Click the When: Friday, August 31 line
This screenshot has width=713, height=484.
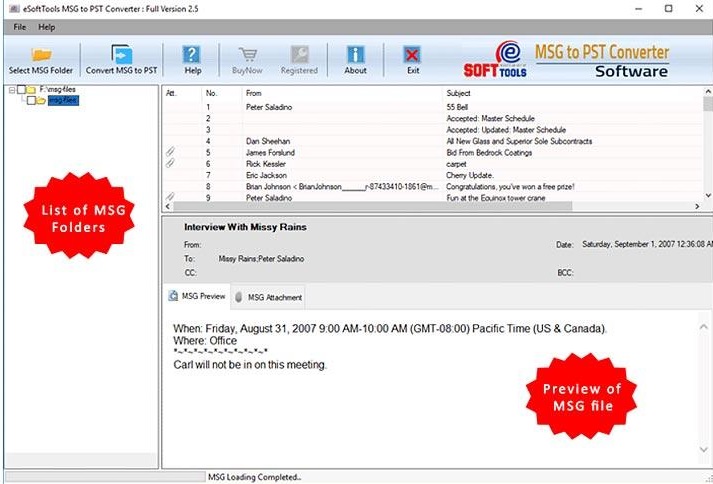click(x=390, y=329)
